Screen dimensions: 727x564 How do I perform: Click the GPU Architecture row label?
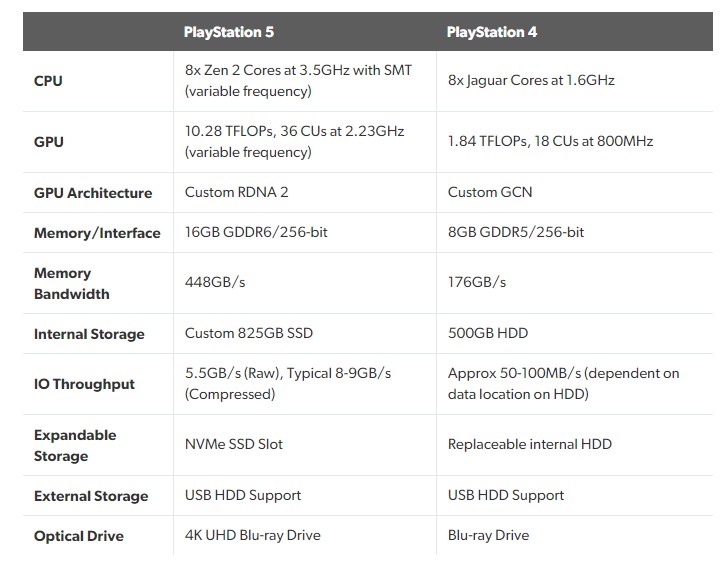click(93, 193)
